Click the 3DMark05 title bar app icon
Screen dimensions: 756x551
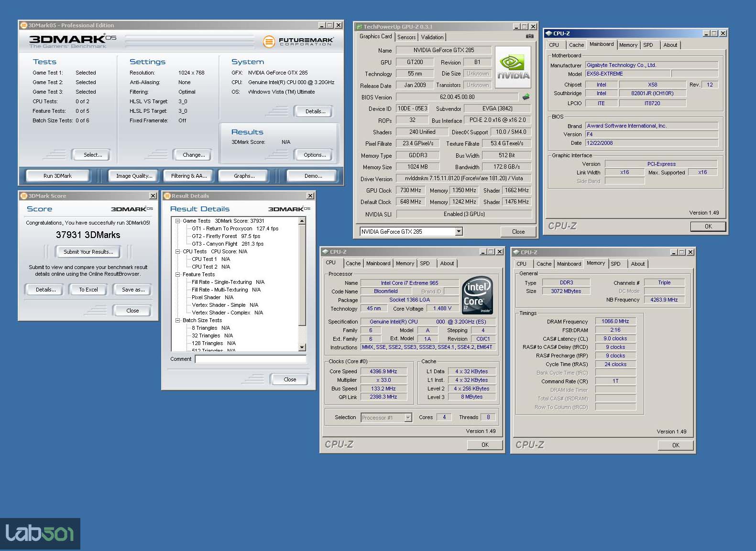pyautogui.click(x=23, y=25)
